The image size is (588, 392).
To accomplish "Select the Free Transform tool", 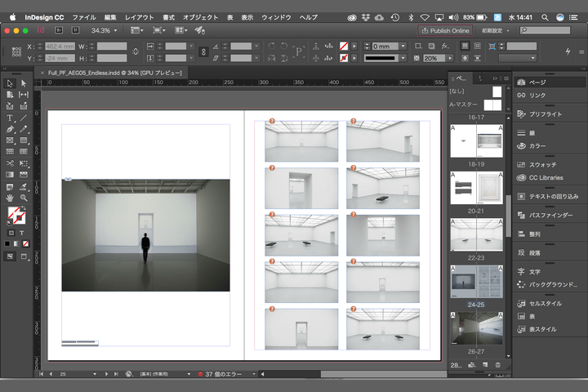I will (x=24, y=163).
